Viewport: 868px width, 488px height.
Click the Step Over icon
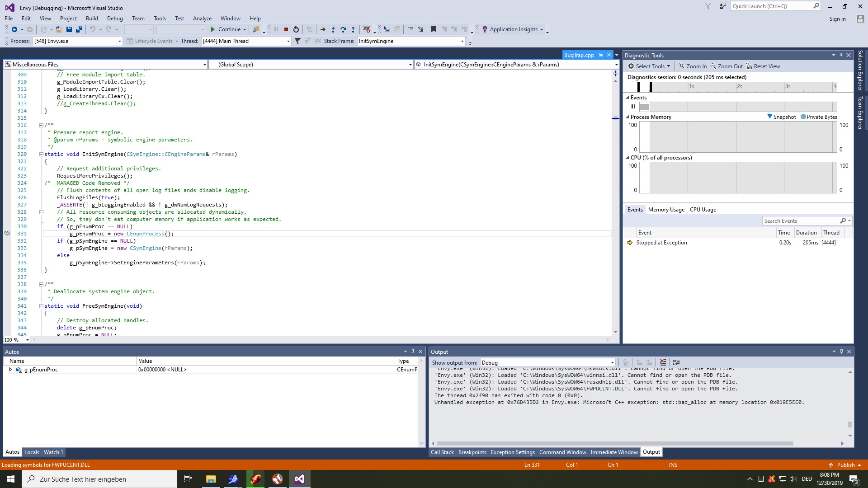tap(343, 29)
